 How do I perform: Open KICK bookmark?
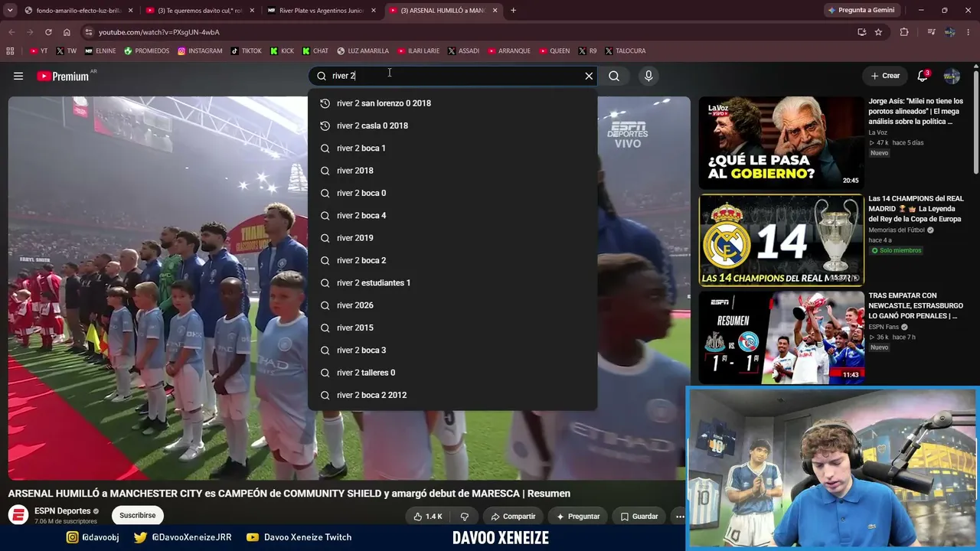pos(282,51)
